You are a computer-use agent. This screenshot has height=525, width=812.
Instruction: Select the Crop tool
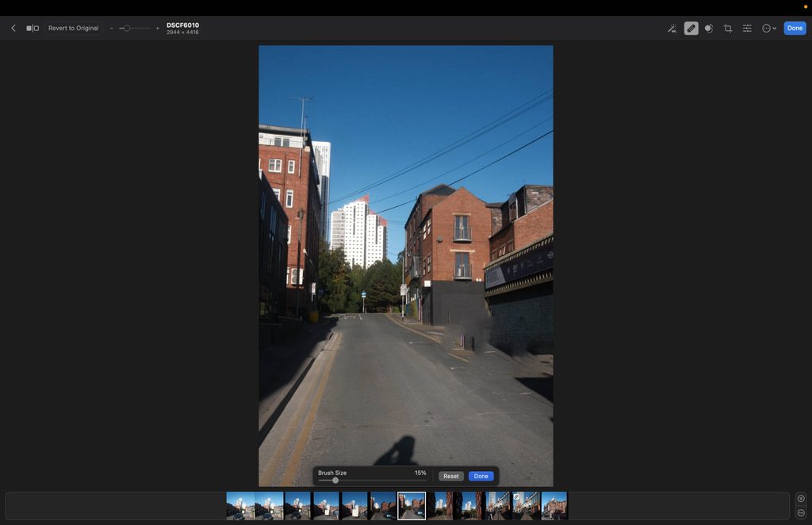coord(728,29)
